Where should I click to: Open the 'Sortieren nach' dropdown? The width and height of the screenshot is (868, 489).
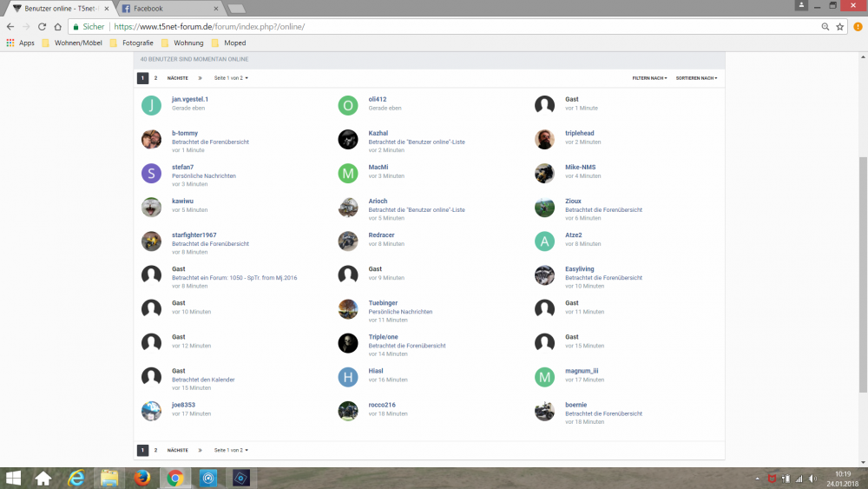(696, 78)
